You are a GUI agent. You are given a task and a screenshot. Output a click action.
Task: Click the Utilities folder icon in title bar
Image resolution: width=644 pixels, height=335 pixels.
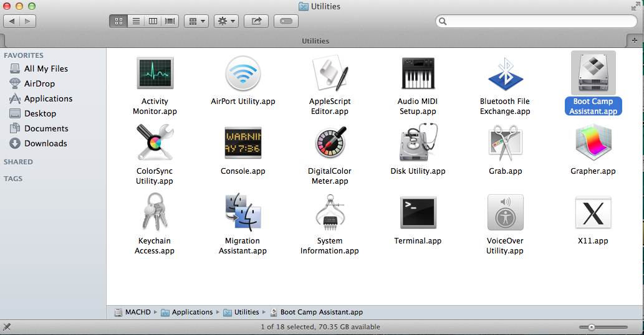(x=304, y=7)
